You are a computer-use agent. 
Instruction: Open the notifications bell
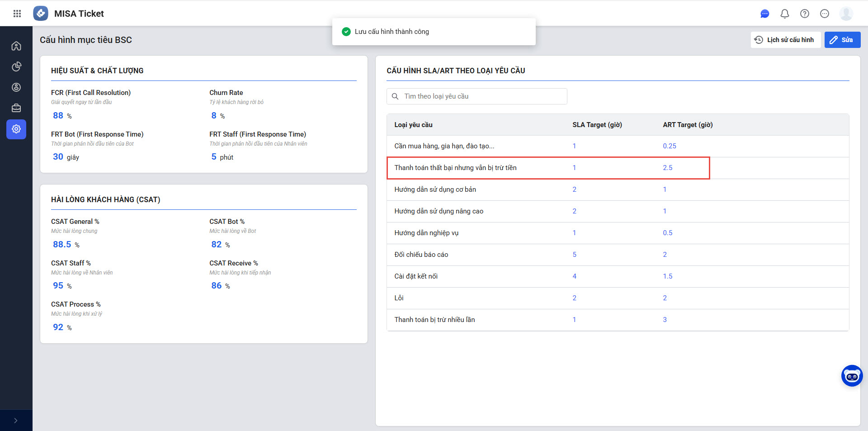tap(784, 14)
